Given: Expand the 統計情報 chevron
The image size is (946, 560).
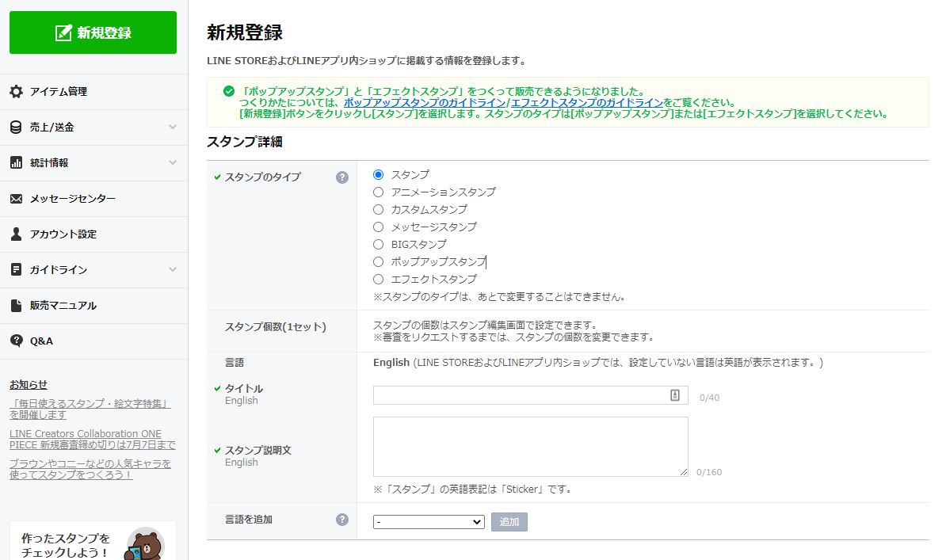Looking at the screenshot, I should pos(173,163).
